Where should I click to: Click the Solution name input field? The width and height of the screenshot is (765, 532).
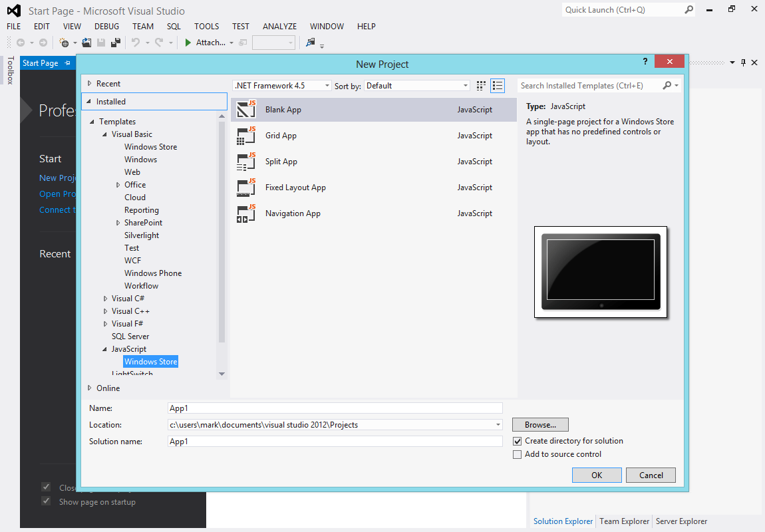tap(335, 442)
